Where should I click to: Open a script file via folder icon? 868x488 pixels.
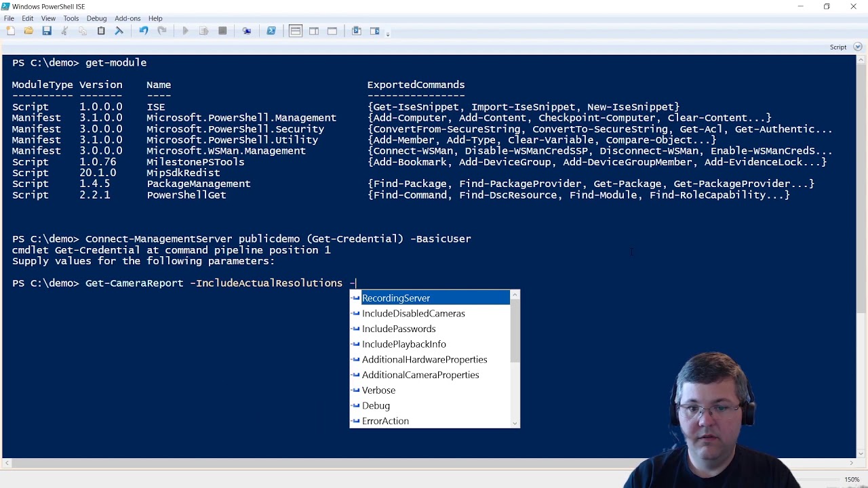pos(28,31)
